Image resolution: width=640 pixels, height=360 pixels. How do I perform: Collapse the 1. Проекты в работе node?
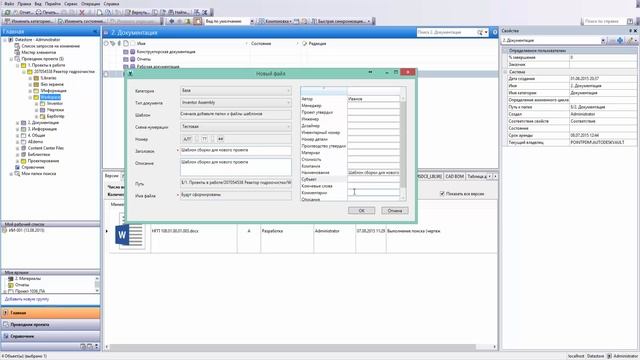coord(18,65)
